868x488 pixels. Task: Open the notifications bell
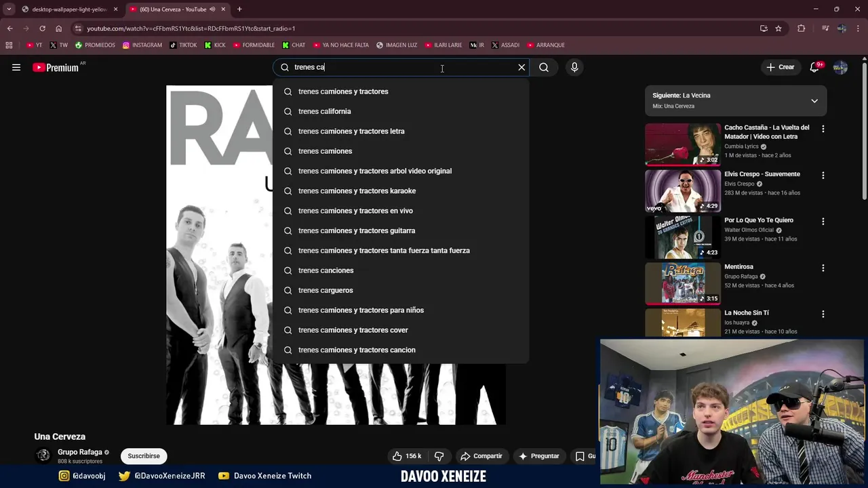(814, 67)
